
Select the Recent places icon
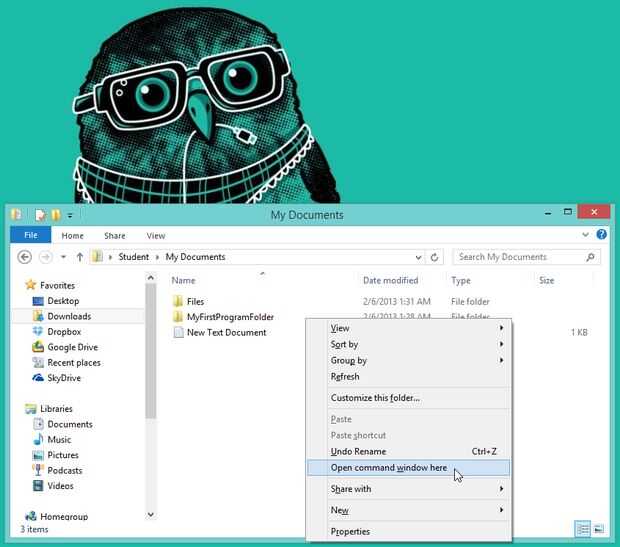point(38,362)
